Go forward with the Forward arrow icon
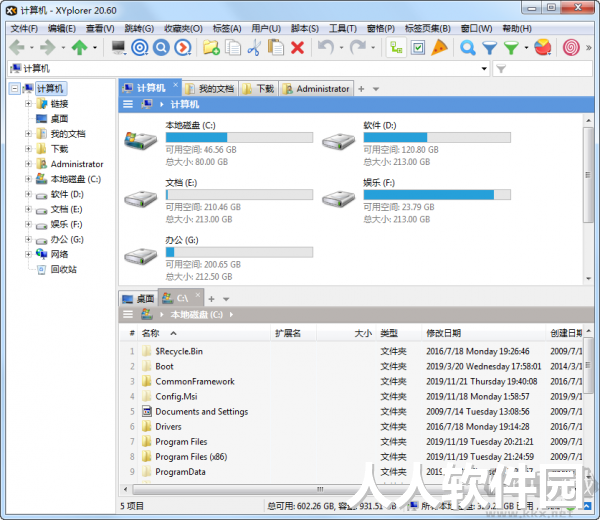Screen dimensions: 600x520 [48, 47]
